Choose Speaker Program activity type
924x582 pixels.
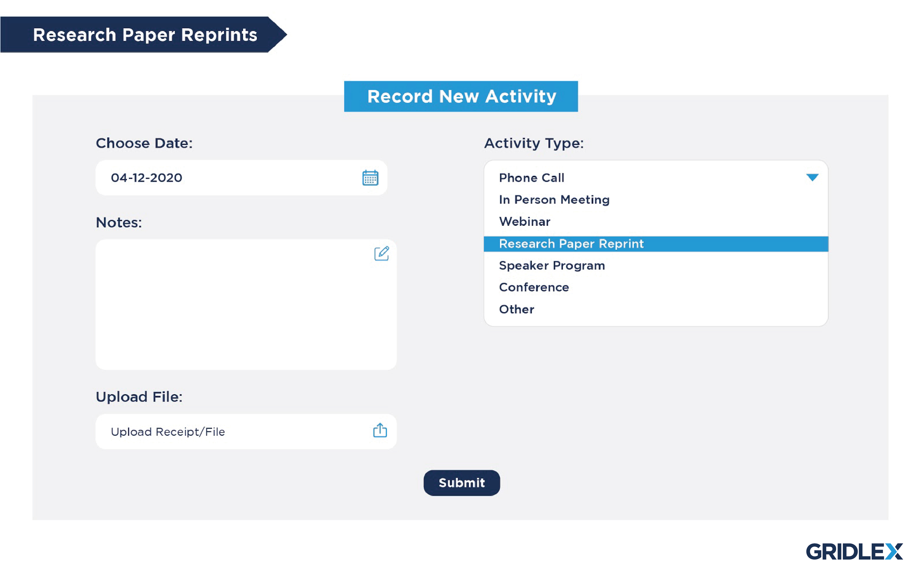(552, 265)
